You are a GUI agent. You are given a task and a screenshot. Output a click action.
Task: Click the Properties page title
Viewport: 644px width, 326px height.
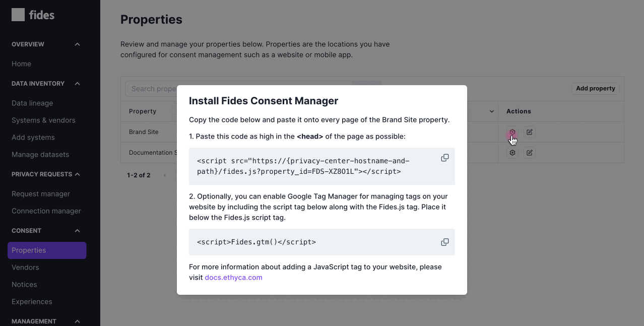tap(151, 20)
